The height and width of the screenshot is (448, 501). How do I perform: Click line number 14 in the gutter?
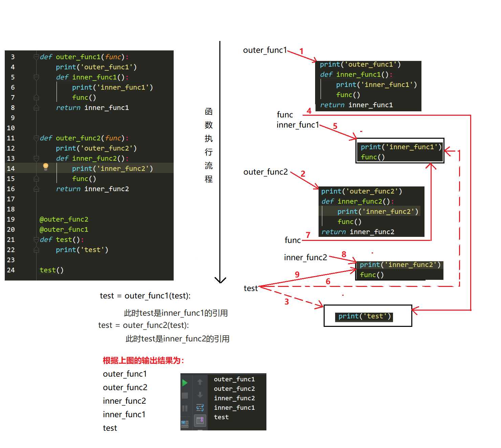(x=11, y=169)
